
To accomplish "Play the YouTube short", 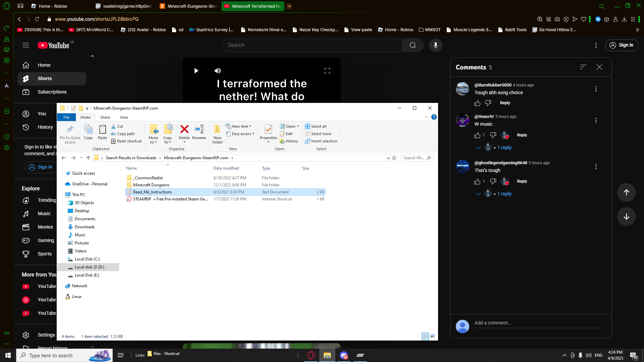I will click(196, 71).
